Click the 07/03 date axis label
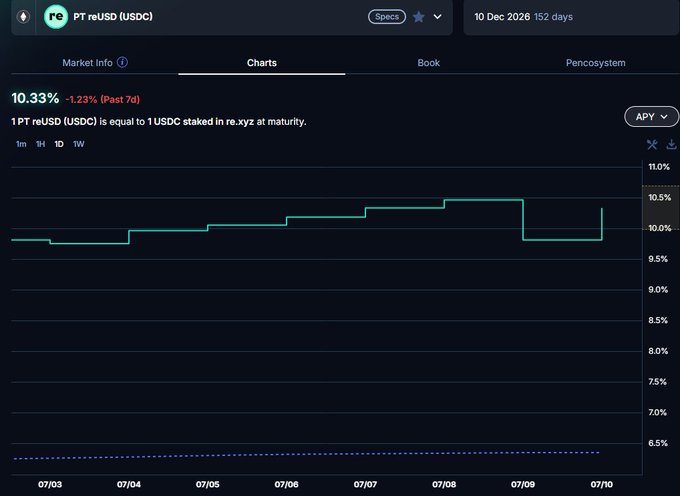The width and height of the screenshot is (680, 496). pos(50,484)
